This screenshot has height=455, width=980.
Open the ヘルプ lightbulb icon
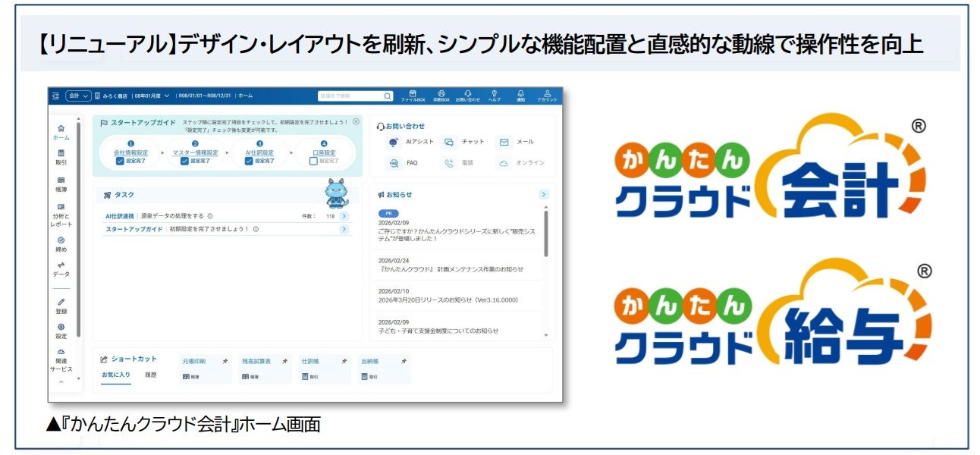[495, 96]
